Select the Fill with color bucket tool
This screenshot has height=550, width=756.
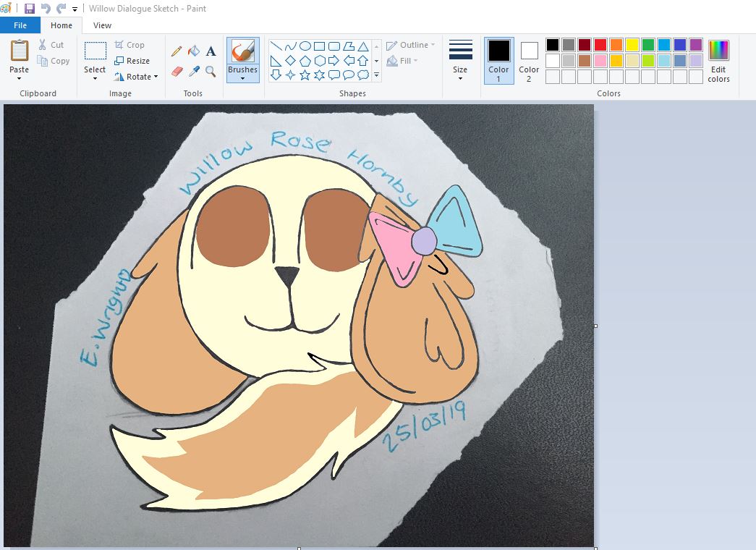coord(194,51)
